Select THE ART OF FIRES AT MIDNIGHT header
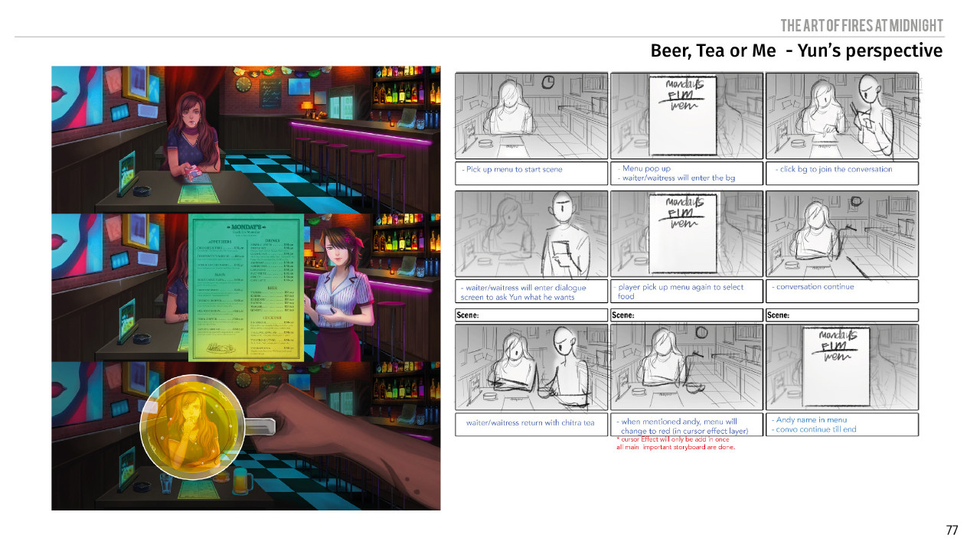The width and height of the screenshot is (980, 551). pyautogui.click(x=861, y=25)
